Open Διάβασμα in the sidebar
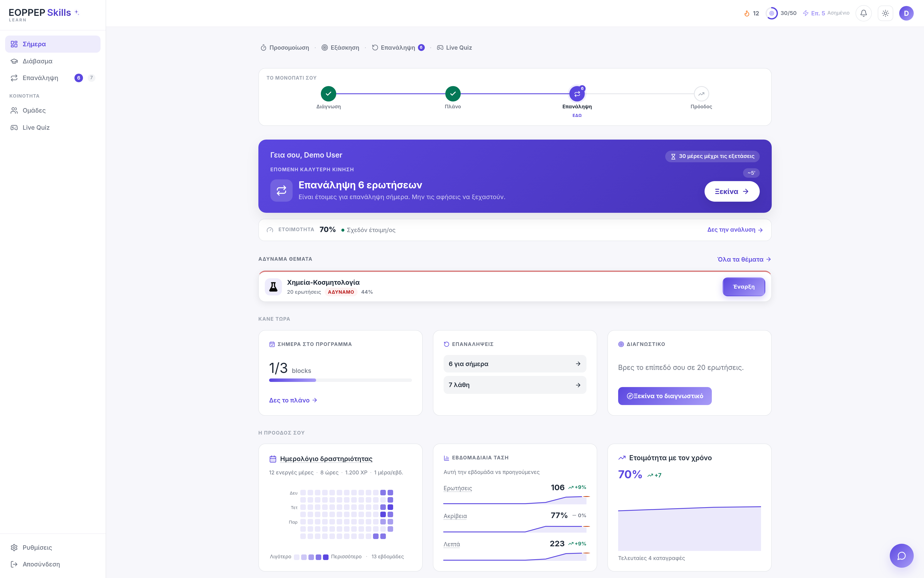This screenshot has width=924, height=578. pos(53,61)
